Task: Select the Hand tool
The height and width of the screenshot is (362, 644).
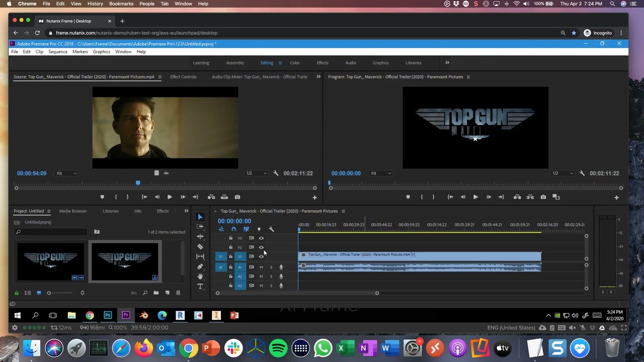Action: (x=200, y=277)
